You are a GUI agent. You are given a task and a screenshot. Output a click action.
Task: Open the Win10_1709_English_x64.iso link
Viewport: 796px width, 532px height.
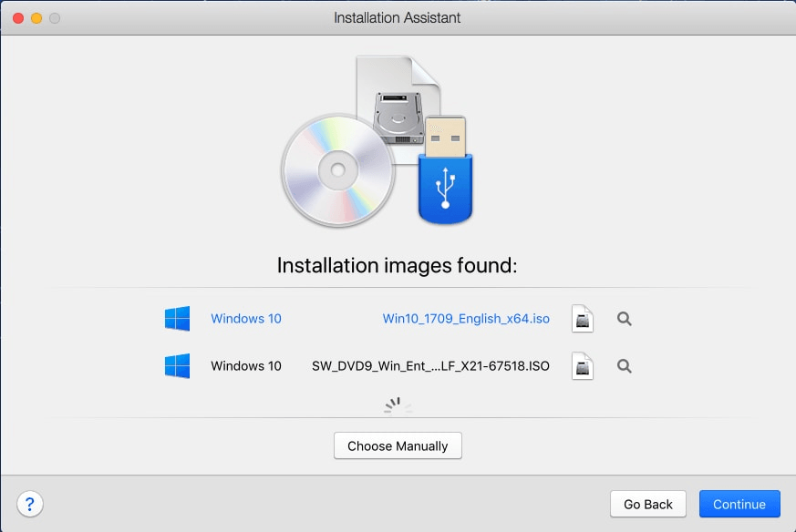point(466,318)
